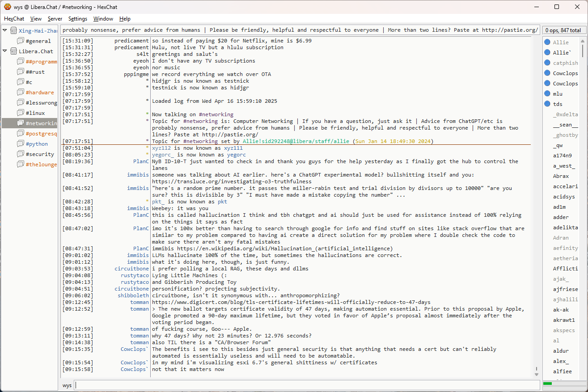Open the transluce.org investigating-o3-truthfulness link
This screenshot has height=392, width=588.
231,181
